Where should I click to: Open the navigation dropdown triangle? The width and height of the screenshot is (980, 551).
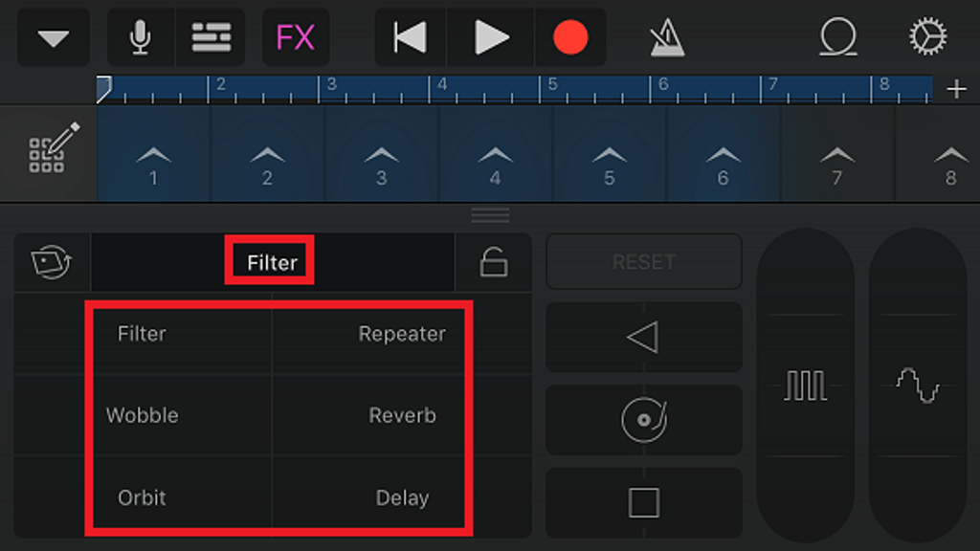54,37
